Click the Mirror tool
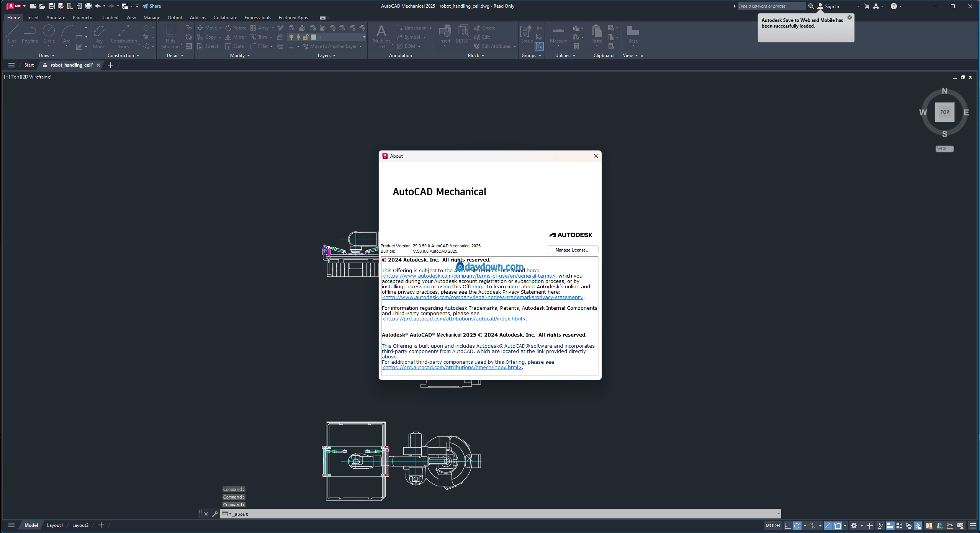 tap(236, 37)
